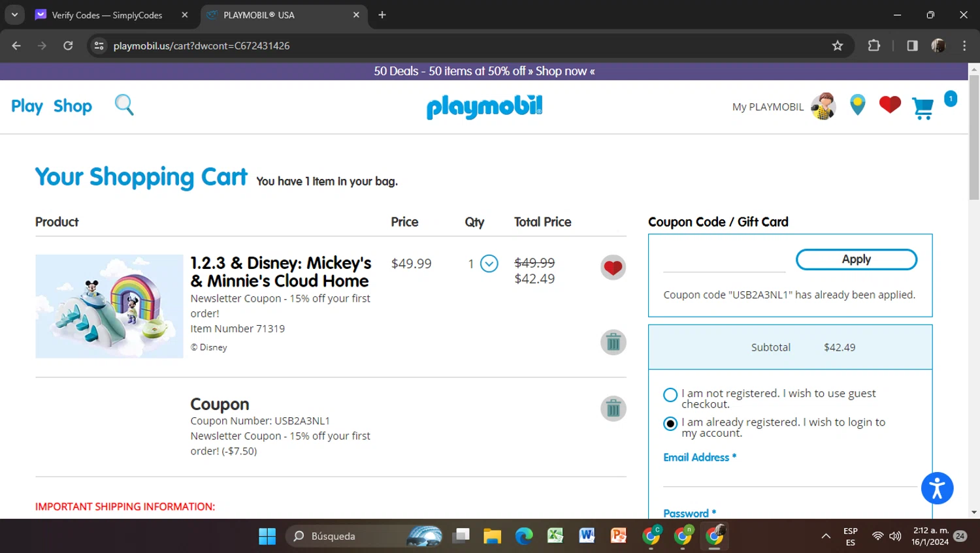Screen dimensions: 980x553
Task: Open the Play menu
Action: point(27,106)
